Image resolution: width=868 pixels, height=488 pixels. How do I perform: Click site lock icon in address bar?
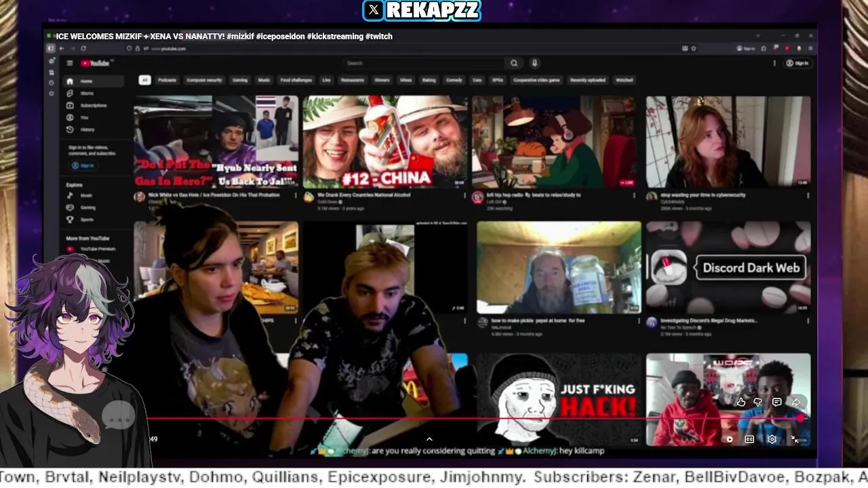click(x=138, y=49)
